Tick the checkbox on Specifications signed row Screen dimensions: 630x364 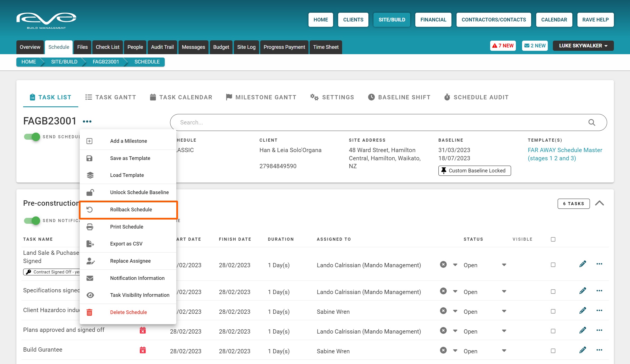pyautogui.click(x=553, y=291)
